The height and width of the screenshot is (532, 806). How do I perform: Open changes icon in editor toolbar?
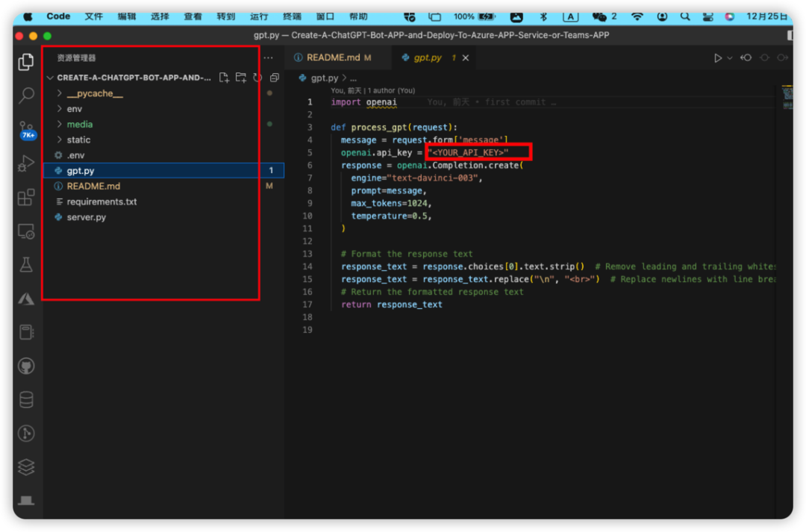pyautogui.click(x=746, y=58)
